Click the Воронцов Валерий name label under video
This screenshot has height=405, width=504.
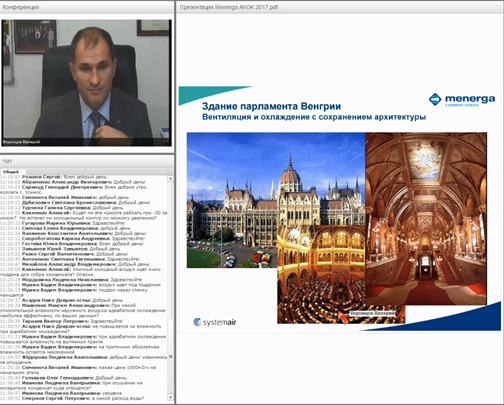pyautogui.click(x=21, y=142)
